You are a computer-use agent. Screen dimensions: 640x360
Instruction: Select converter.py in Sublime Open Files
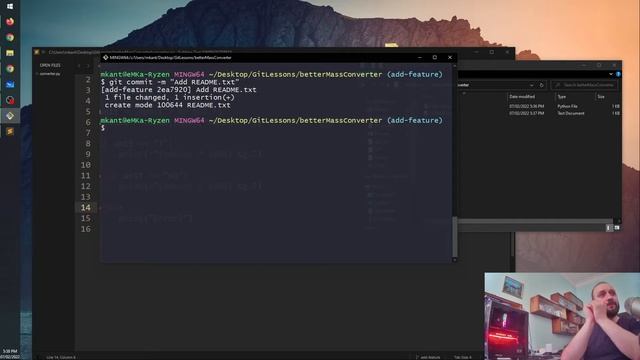coord(50,74)
